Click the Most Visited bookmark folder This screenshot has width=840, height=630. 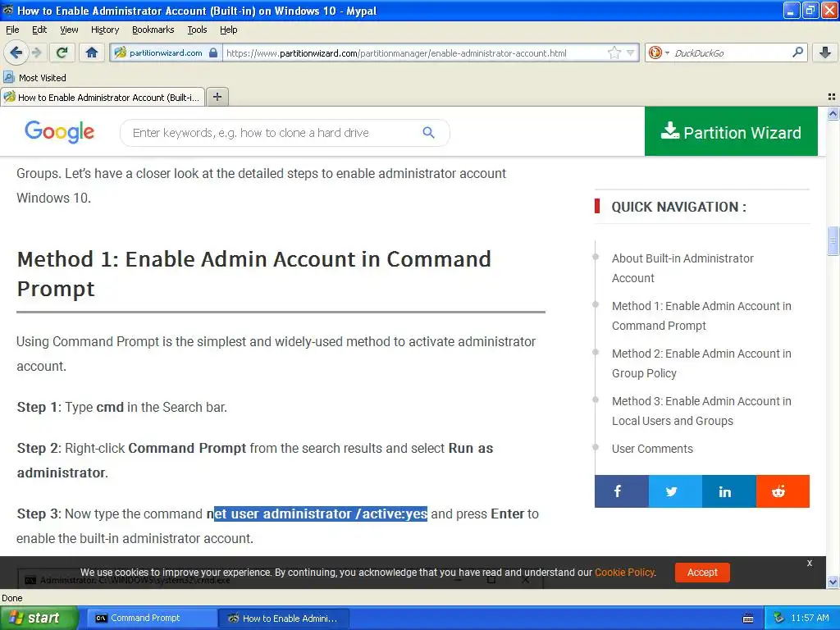(35, 78)
